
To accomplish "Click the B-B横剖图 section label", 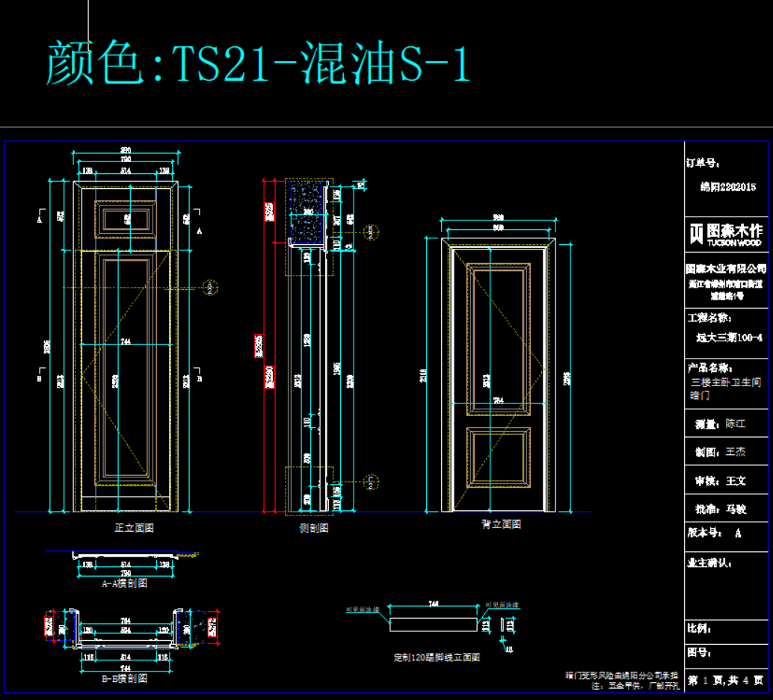I will point(124,678).
